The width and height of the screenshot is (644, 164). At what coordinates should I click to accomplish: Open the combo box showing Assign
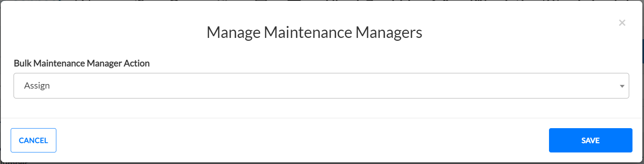tap(321, 86)
